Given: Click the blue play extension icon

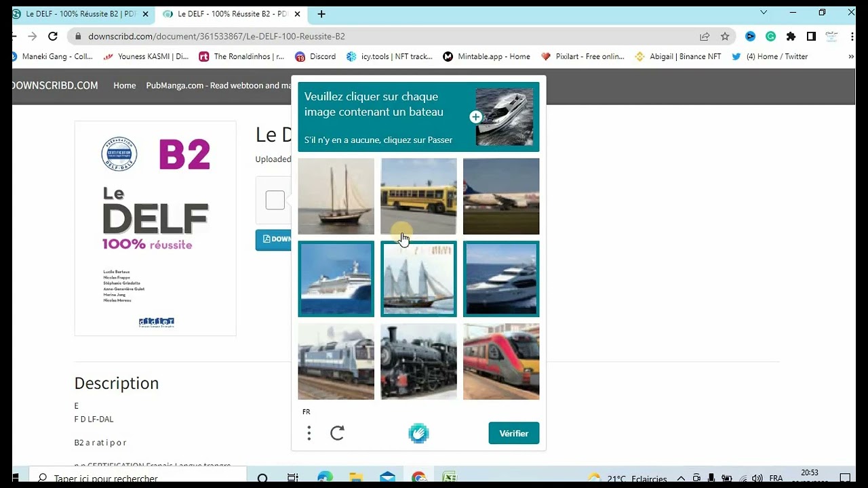Looking at the screenshot, I should coord(750,37).
